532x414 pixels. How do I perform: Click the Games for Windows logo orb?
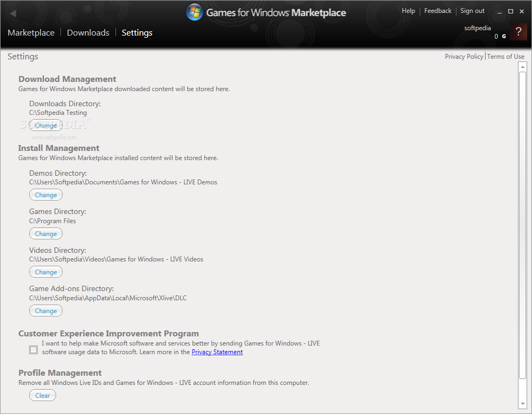[194, 12]
